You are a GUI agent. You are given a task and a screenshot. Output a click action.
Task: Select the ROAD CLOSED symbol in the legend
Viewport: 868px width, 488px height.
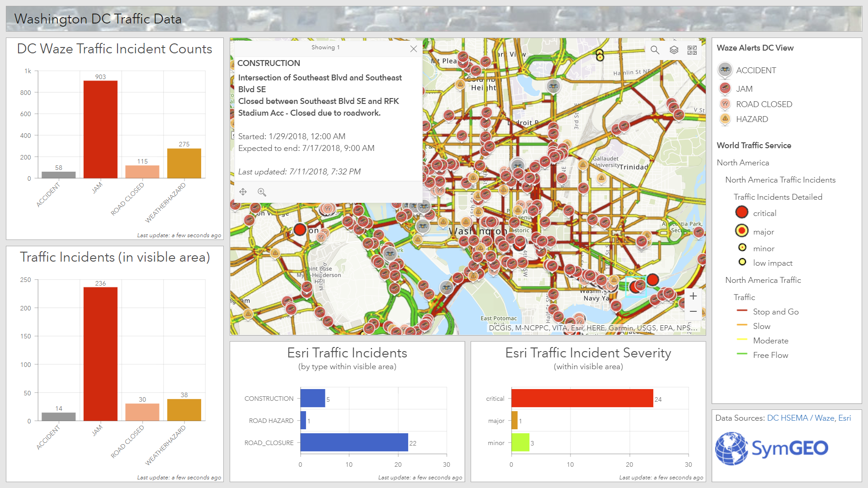click(x=724, y=104)
